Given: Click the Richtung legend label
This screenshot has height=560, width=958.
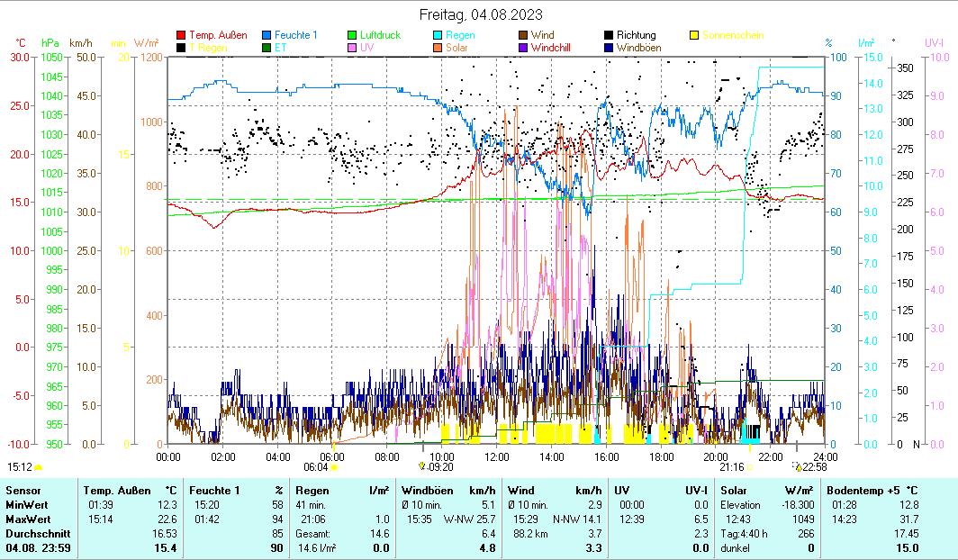Looking at the screenshot, I should pyautogui.click(x=636, y=36).
